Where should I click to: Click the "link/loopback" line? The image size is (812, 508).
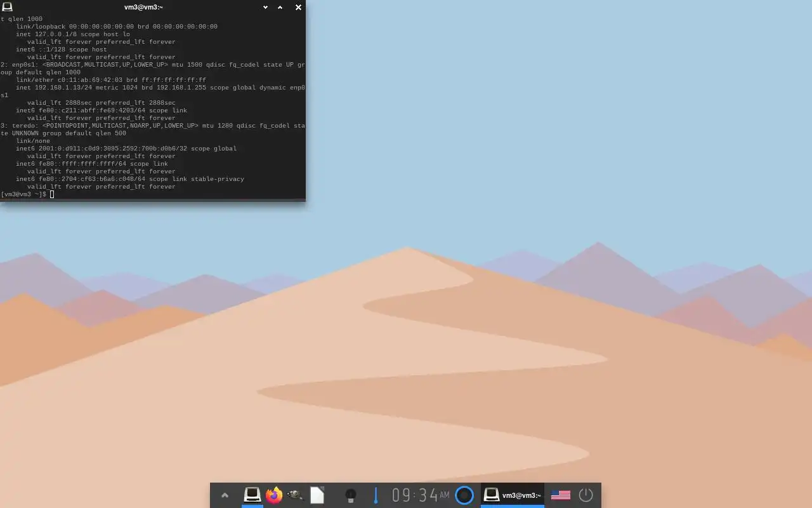click(x=117, y=27)
